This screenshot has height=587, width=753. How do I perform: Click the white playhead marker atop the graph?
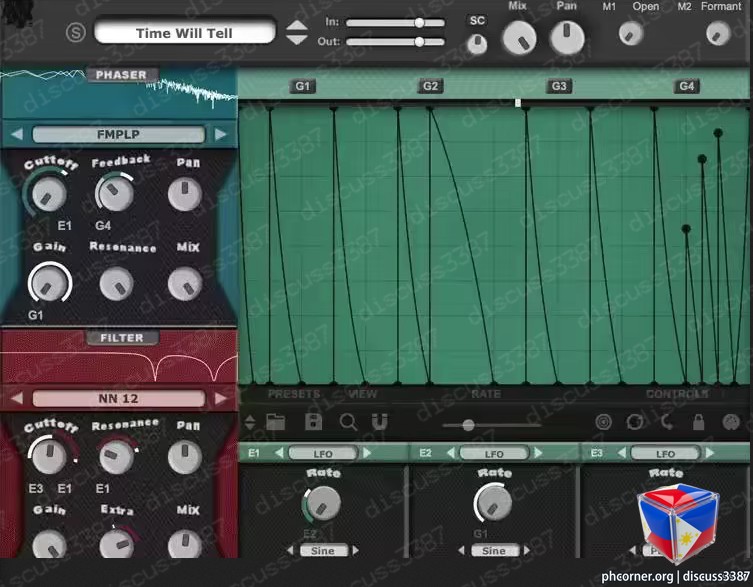pyautogui.click(x=518, y=103)
